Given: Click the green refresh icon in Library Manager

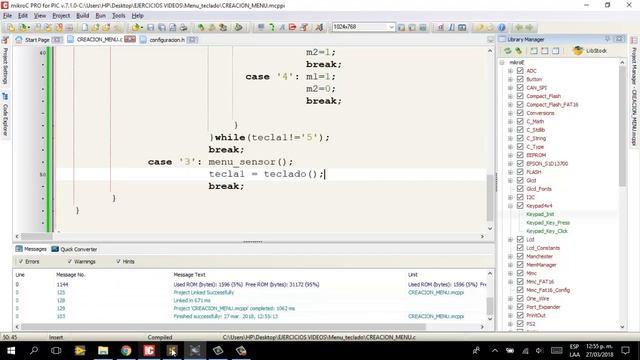Looking at the screenshot, I should [x=507, y=51].
